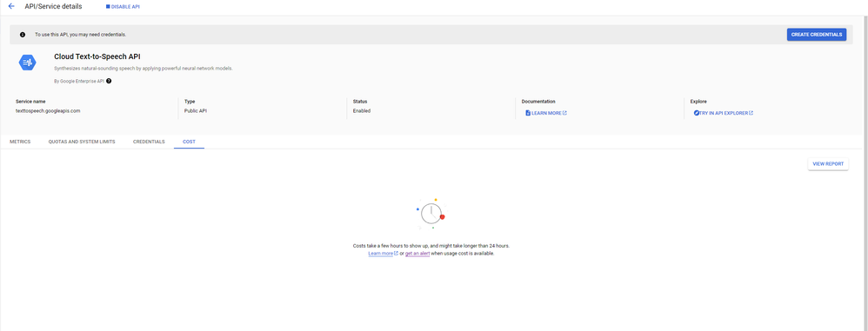The image size is (868, 331).
Task: Click the 'Enabled' status value
Action: point(362,110)
